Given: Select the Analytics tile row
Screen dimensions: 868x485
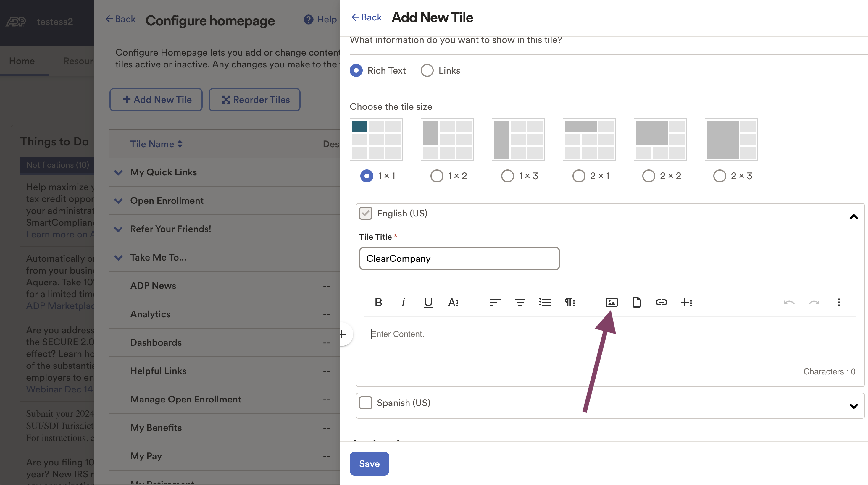Looking at the screenshot, I should pos(225,314).
